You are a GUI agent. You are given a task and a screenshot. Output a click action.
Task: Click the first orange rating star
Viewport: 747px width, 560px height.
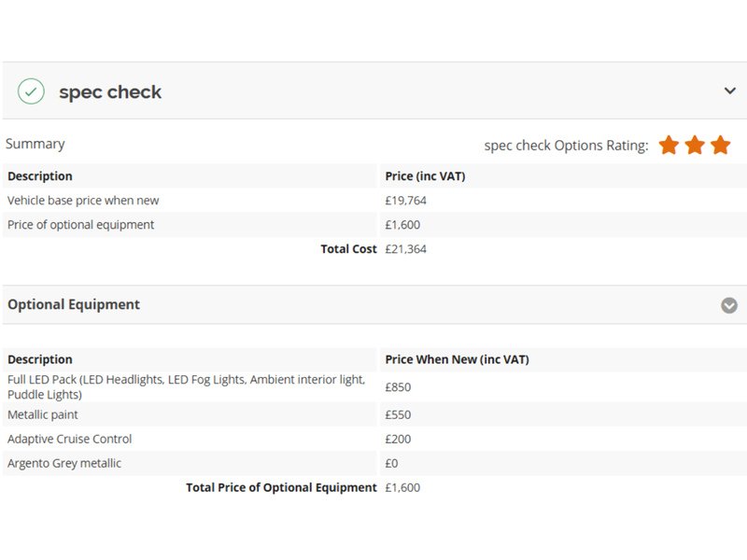tap(669, 146)
